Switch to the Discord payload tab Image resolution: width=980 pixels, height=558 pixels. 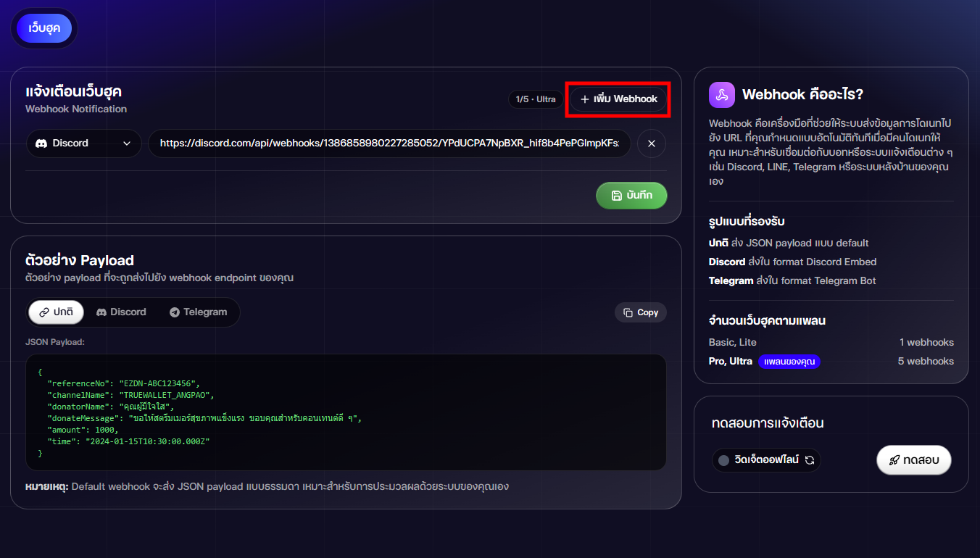pyautogui.click(x=121, y=312)
